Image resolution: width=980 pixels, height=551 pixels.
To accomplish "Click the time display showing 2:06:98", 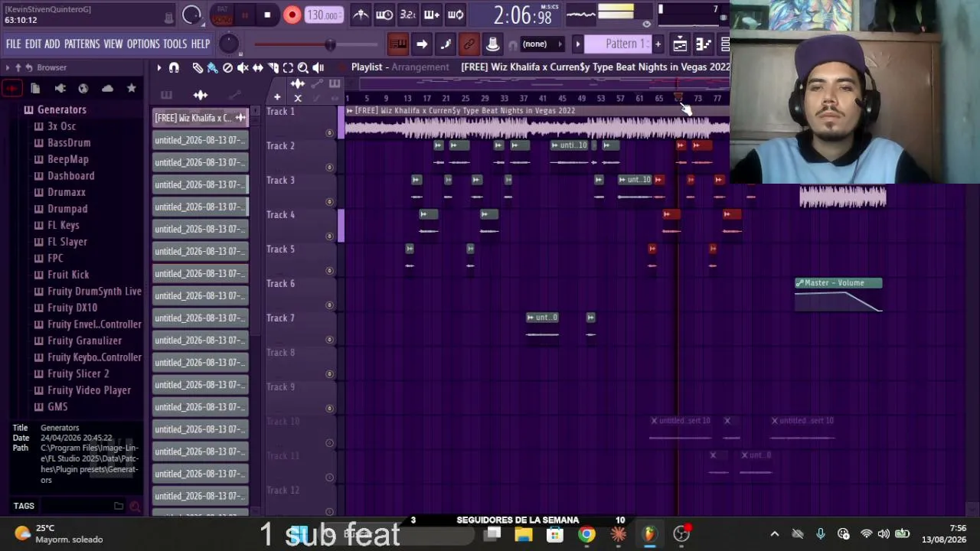I will pyautogui.click(x=523, y=15).
